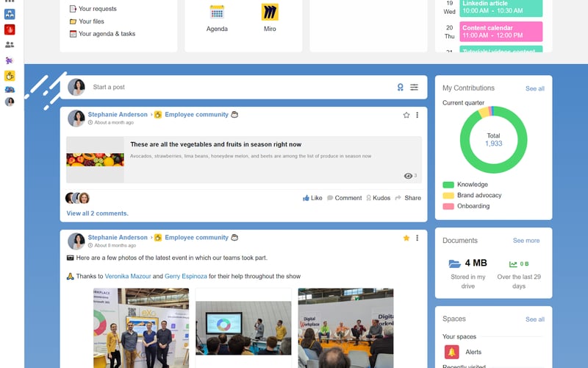Click the Your files folder icon

pos(73,21)
